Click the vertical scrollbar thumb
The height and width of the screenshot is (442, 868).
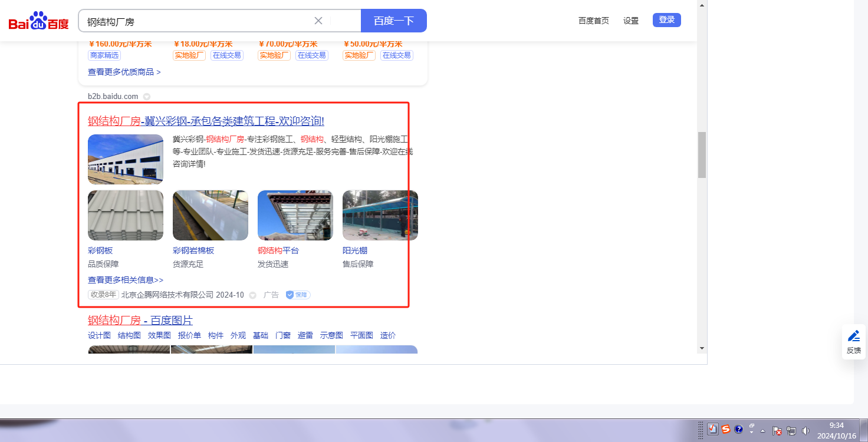pyautogui.click(x=702, y=154)
